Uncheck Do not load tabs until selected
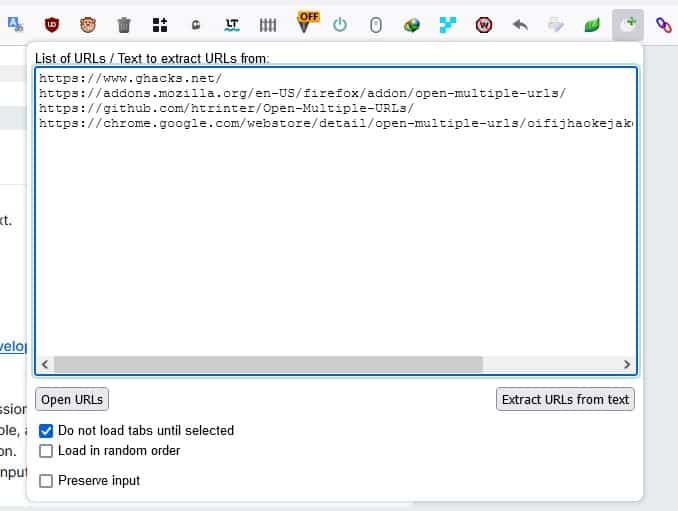This screenshot has height=511, width=678. pyautogui.click(x=46, y=431)
